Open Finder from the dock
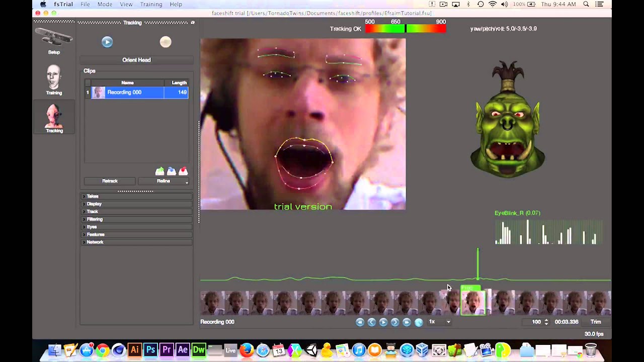Screen dimensions: 644x362 (54, 350)
